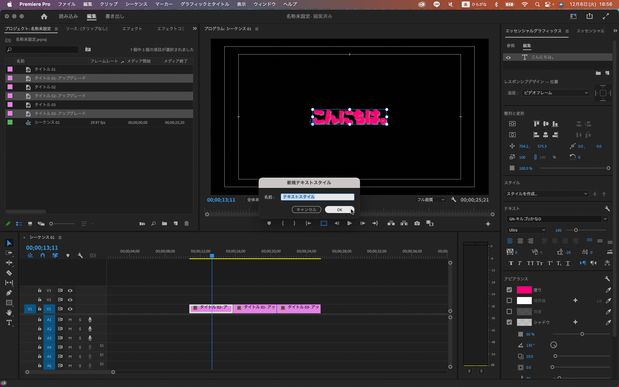
Task: Switch project panel to icon view
Action: (30, 224)
